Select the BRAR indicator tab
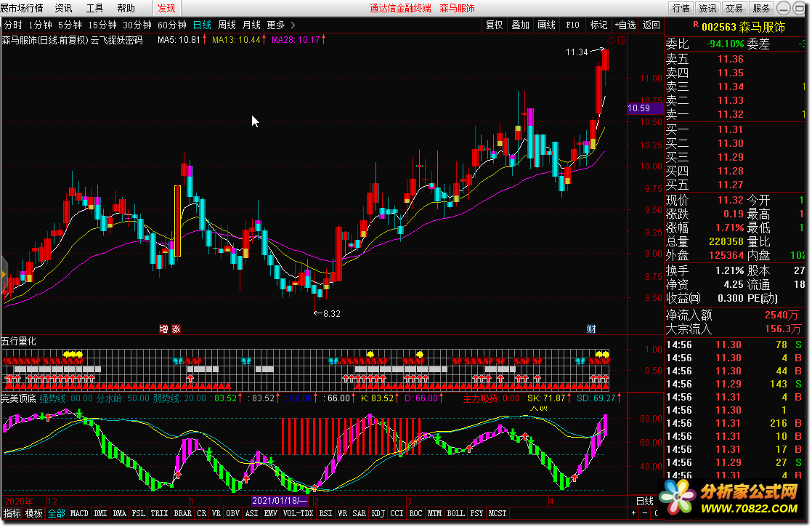The image size is (812, 527). 183,513
